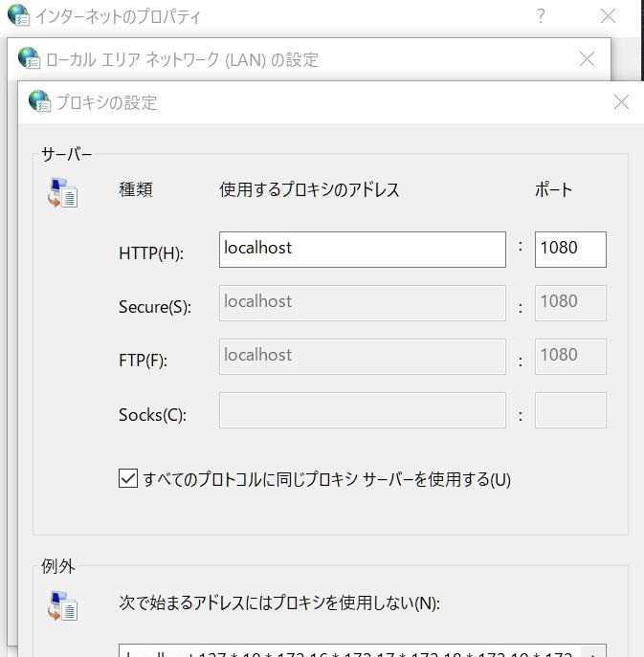Close the インターネットのプロパティ window
The width and height of the screenshot is (644, 657).
pos(608,16)
